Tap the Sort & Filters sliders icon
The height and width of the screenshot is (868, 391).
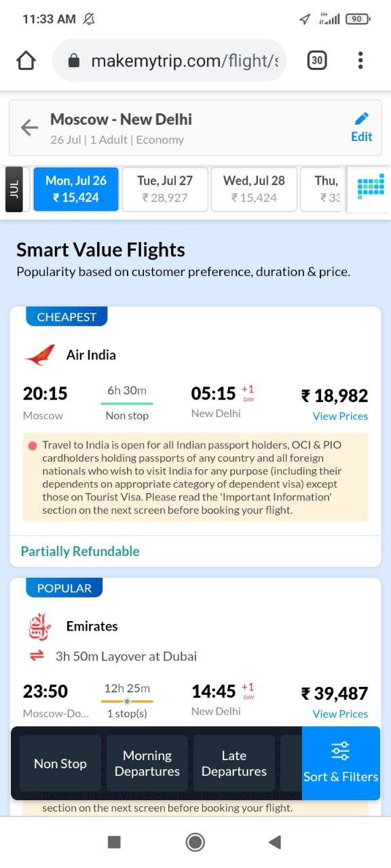pos(340,751)
